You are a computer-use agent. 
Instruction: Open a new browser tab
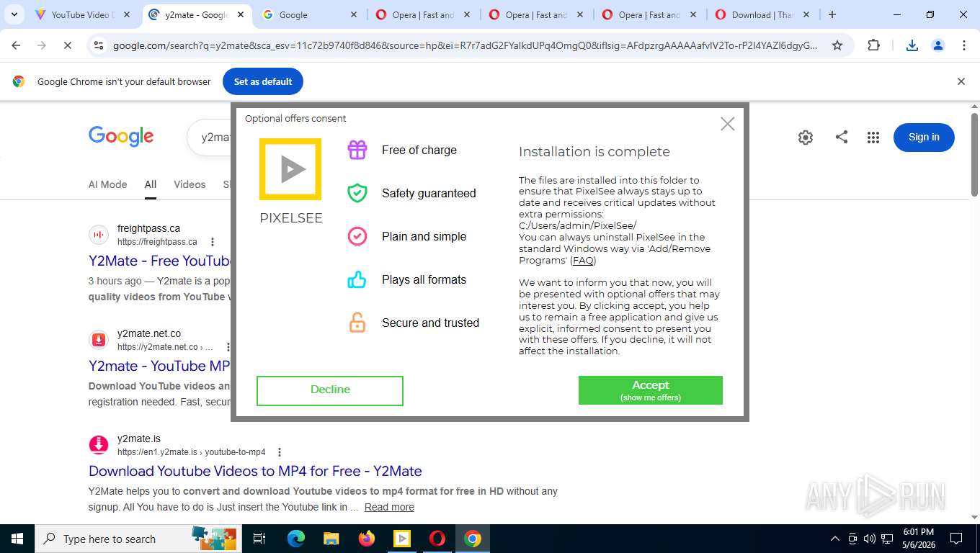[832, 14]
